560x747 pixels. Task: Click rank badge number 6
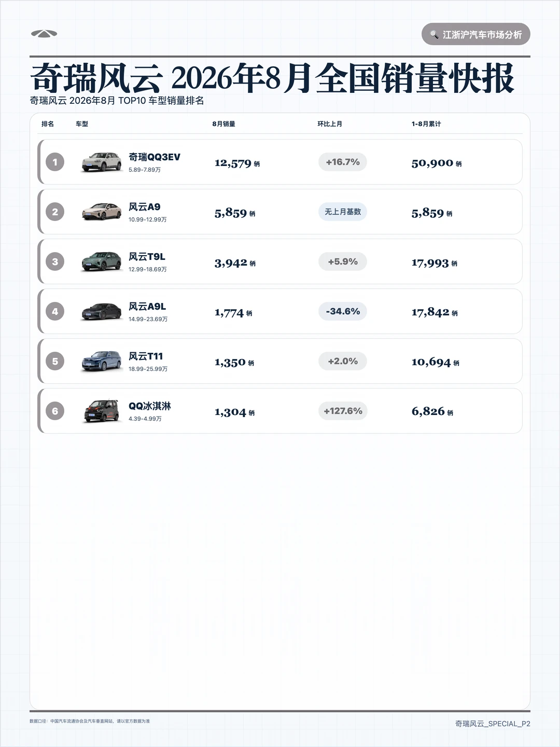click(55, 411)
